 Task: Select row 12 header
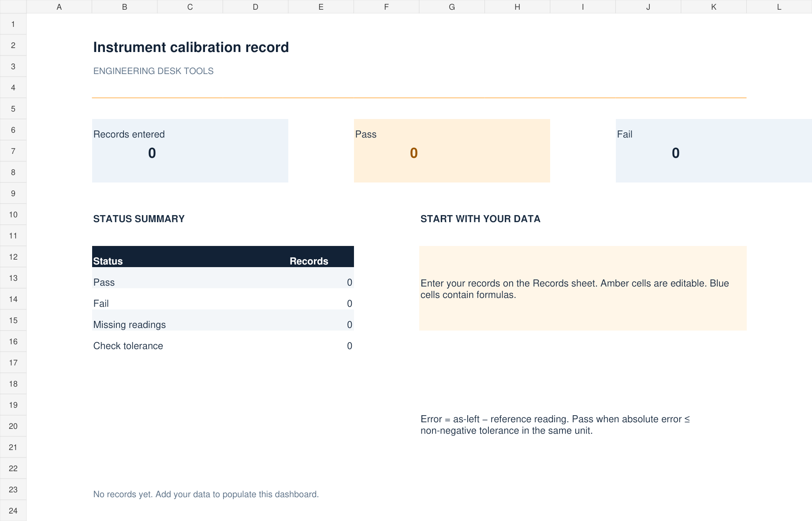coord(13,257)
